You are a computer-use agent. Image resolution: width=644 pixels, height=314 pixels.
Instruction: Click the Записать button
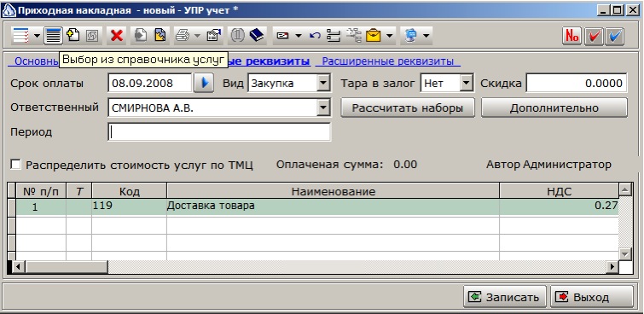pos(504,297)
